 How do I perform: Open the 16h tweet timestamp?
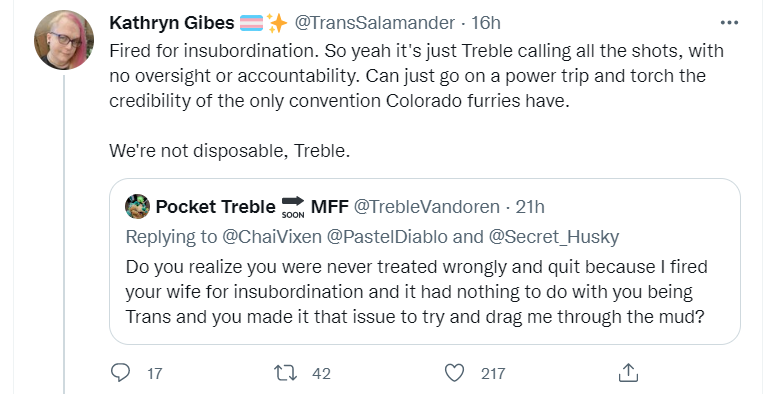tap(485, 23)
